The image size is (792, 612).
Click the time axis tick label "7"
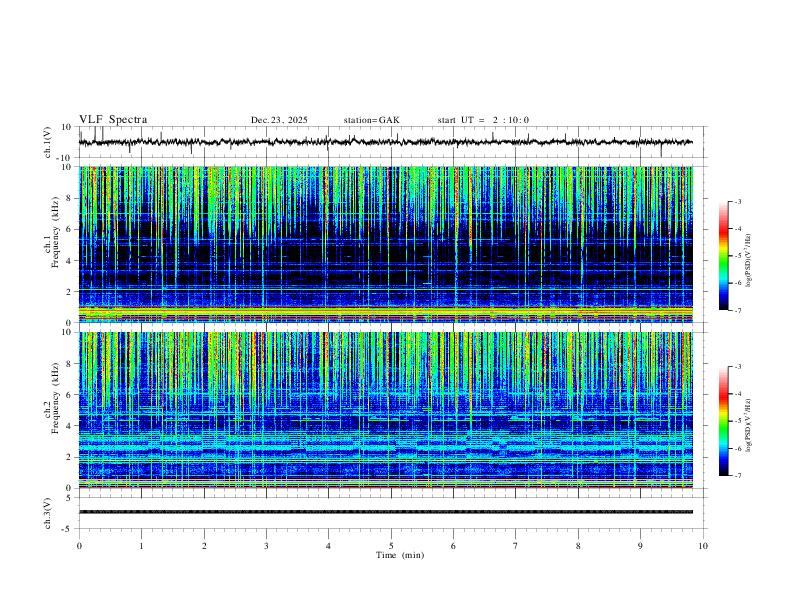516,546
